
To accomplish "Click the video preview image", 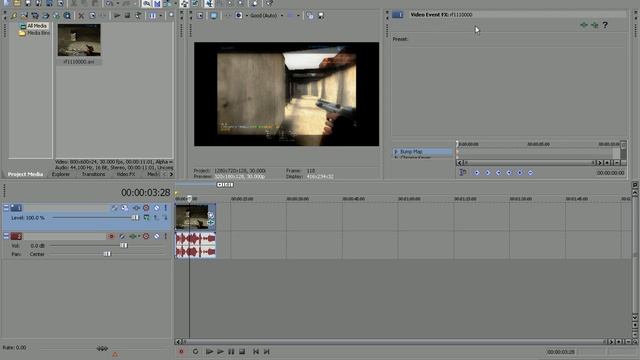I will (x=286, y=94).
